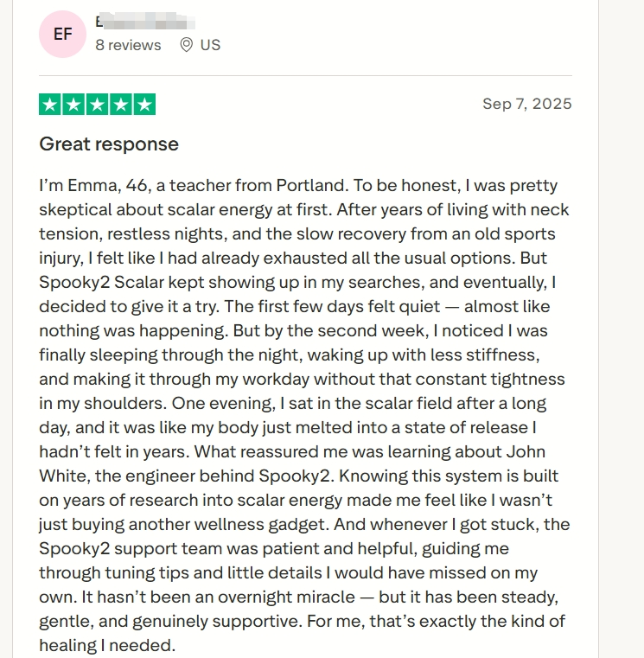644x658 pixels.
Task: Open the reviewer's 8 reviews link
Action: [128, 45]
